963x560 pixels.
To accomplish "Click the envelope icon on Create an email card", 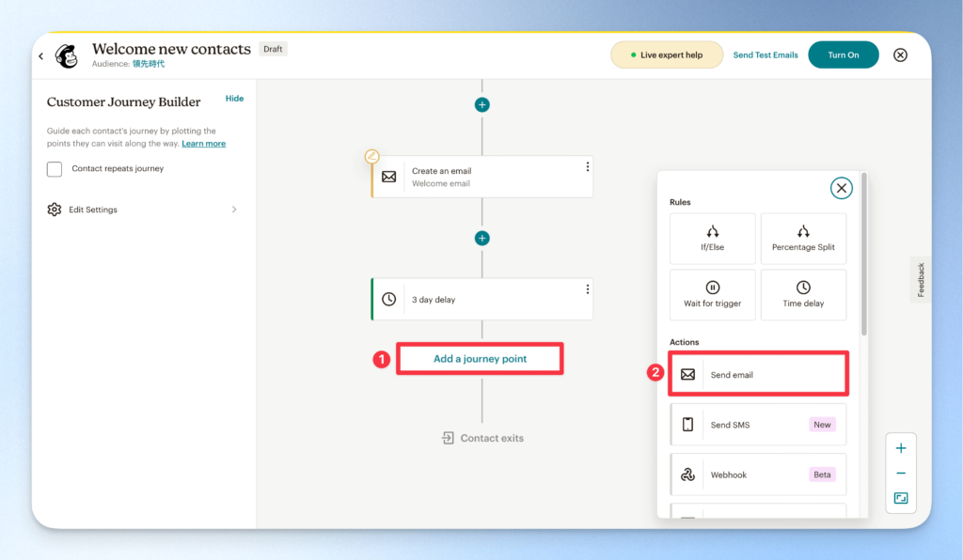I will click(388, 178).
